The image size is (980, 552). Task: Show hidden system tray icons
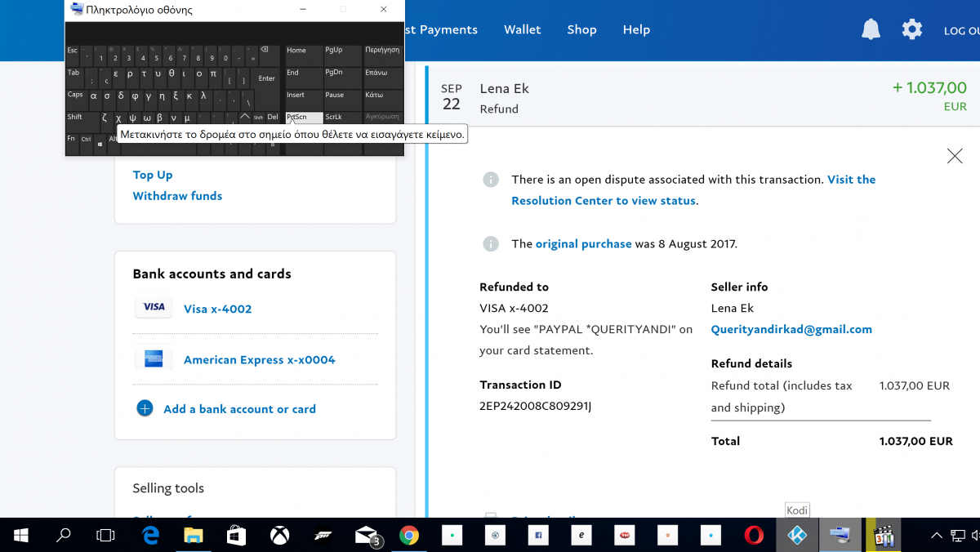(x=936, y=535)
